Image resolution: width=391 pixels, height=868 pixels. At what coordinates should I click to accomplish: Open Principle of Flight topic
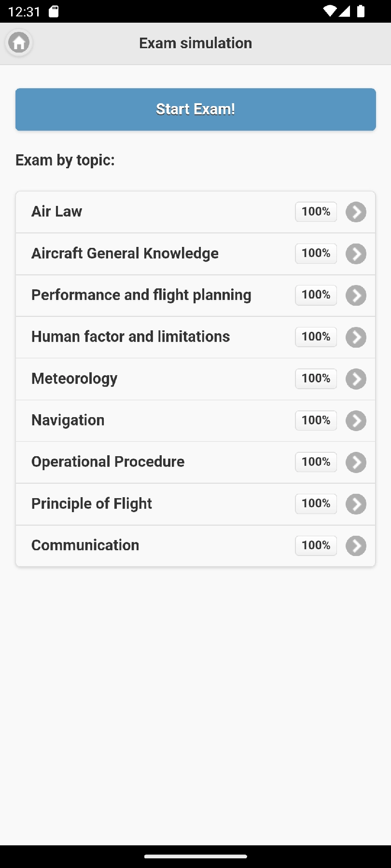coord(92,503)
